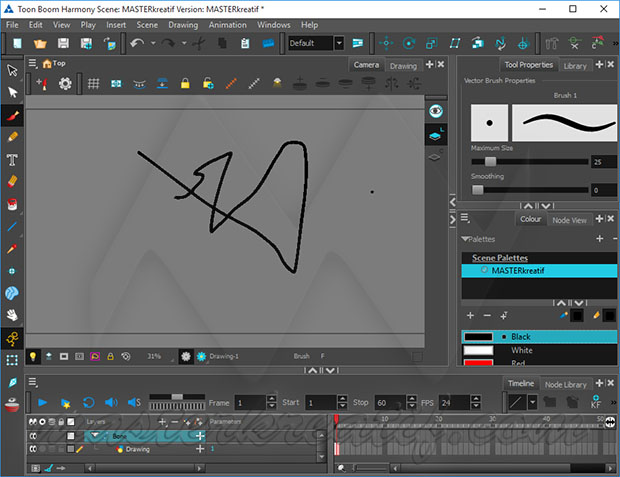Select the Text tool
The width and height of the screenshot is (620, 477).
tap(12, 160)
